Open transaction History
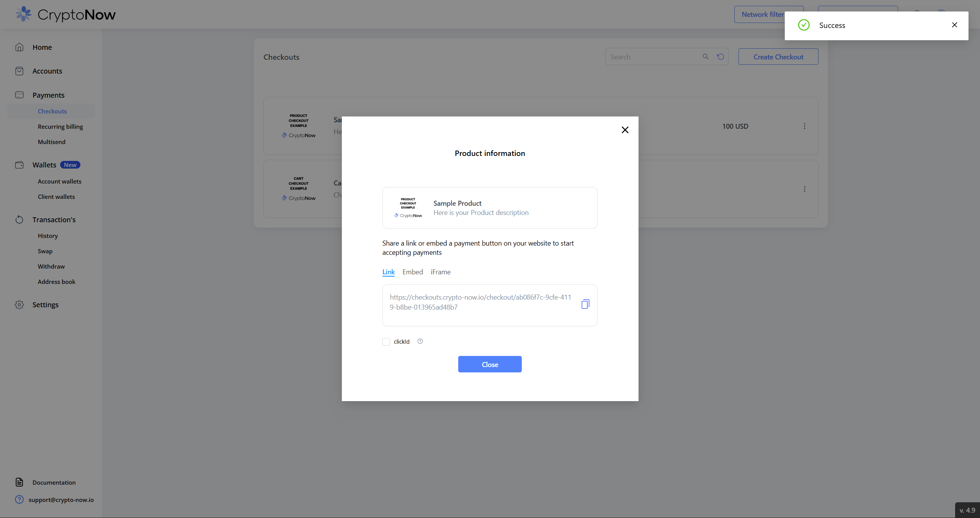980x518 pixels. tap(48, 236)
